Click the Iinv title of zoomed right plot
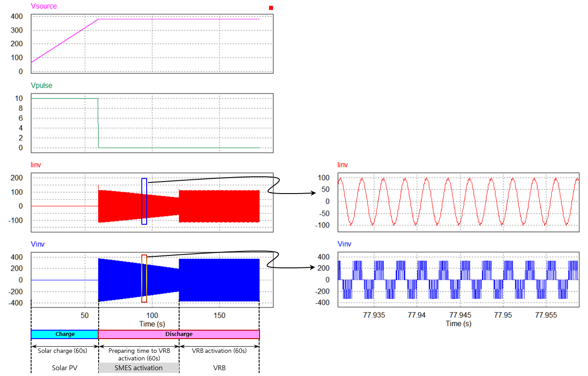 [343, 165]
